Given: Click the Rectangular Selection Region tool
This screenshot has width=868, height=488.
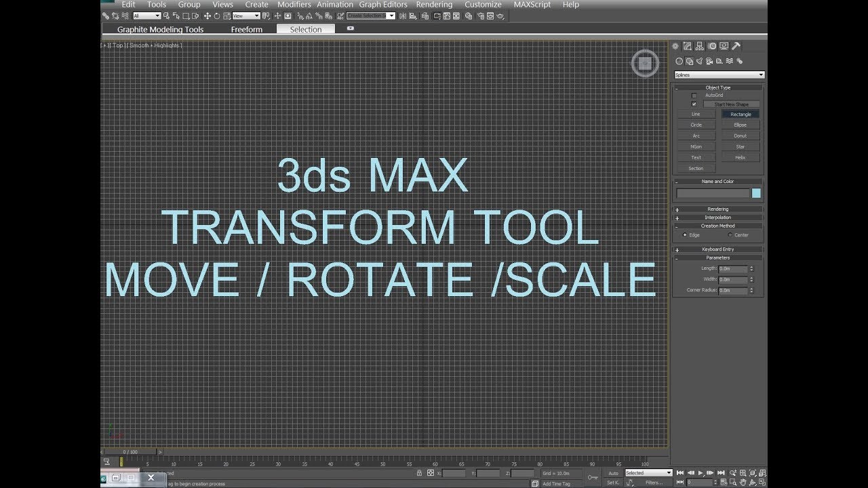Looking at the screenshot, I should (x=186, y=16).
